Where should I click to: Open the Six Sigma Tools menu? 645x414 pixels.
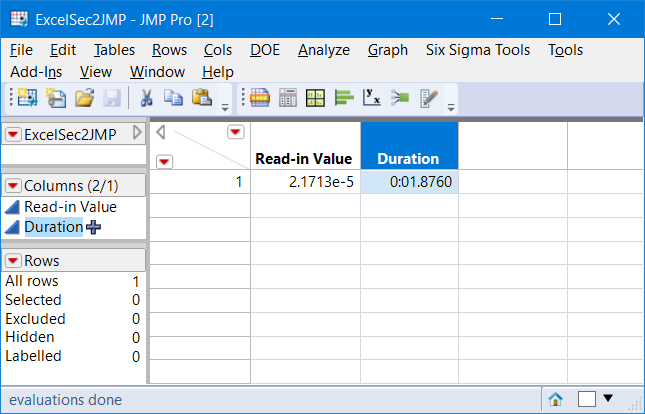[478, 50]
